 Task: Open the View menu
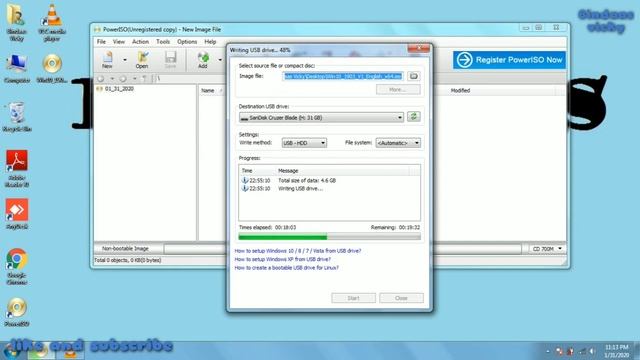[x=119, y=42]
